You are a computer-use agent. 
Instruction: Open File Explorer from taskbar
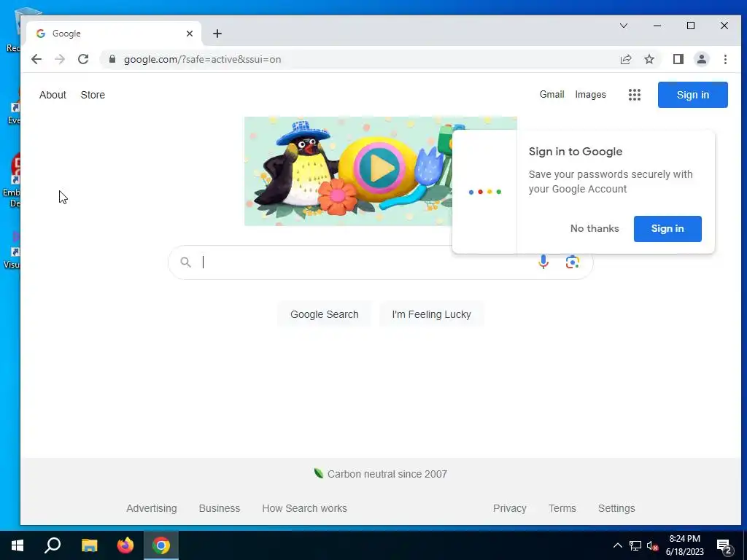[89, 545]
